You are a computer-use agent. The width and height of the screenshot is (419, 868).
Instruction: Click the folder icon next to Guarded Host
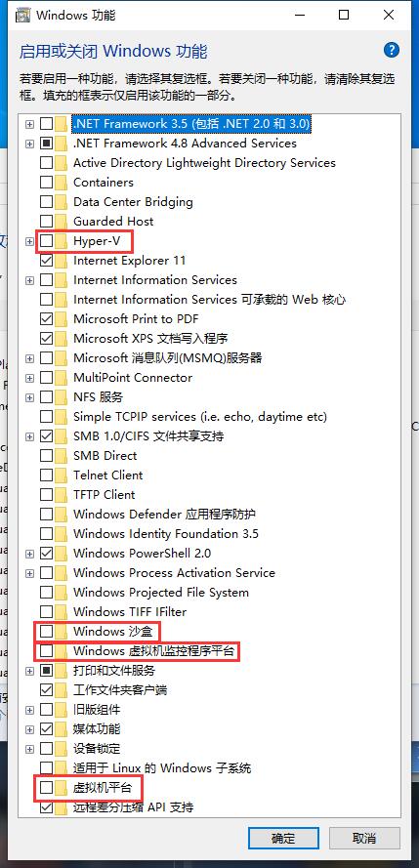pyautogui.click(x=62, y=222)
